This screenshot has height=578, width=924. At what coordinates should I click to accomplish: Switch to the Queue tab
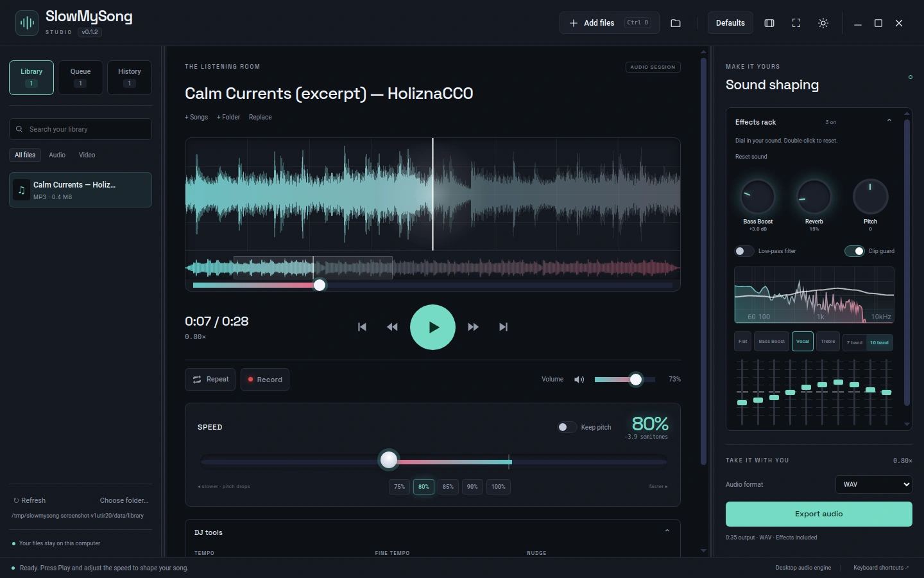80,78
